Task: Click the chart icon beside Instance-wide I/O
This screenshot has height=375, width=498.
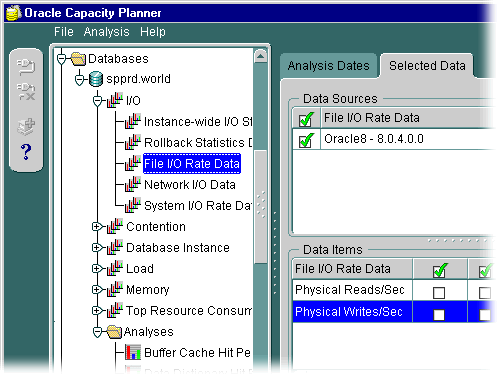Action: pos(133,121)
